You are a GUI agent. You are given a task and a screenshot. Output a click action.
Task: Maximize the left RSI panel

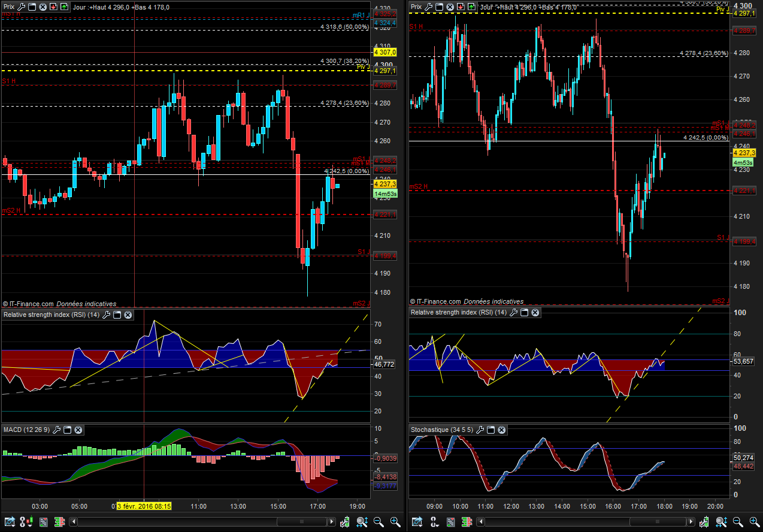click(x=117, y=315)
